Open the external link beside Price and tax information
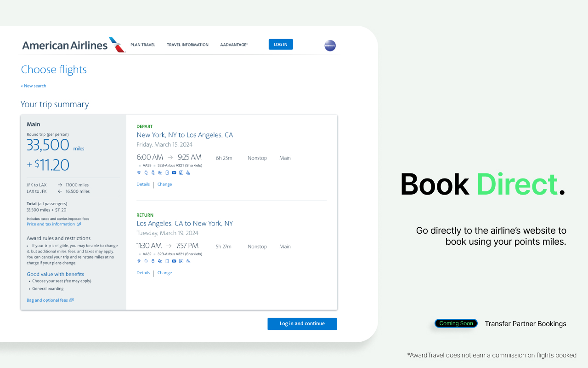Image resolution: width=588 pixels, height=368 pixels. coord(79,224)
